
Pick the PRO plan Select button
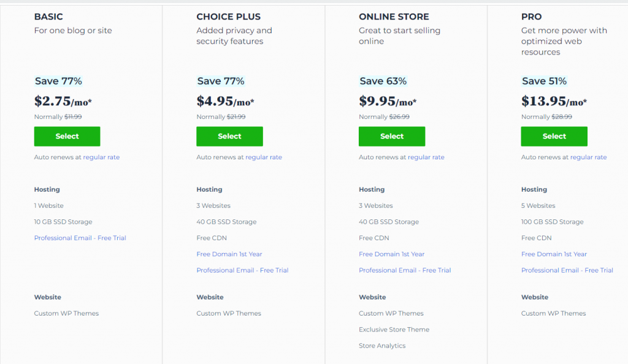pos(554,137)
